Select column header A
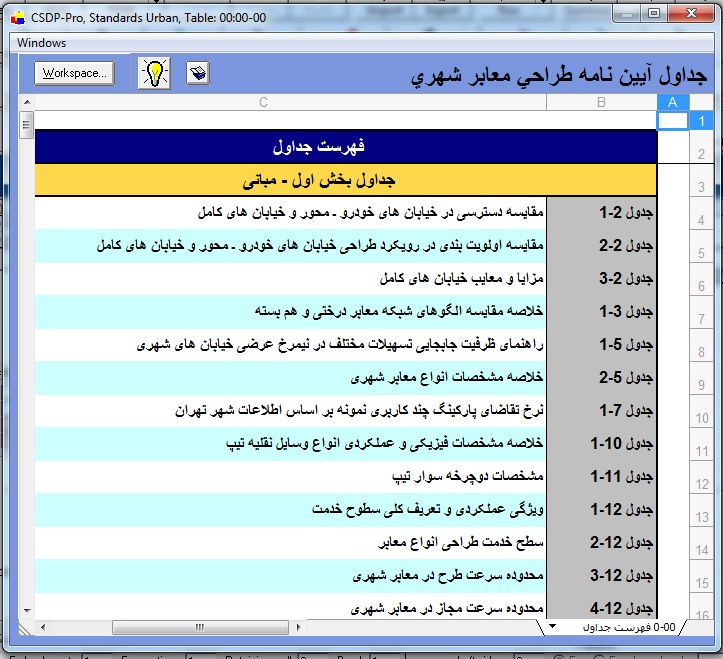 click(673, 102)
